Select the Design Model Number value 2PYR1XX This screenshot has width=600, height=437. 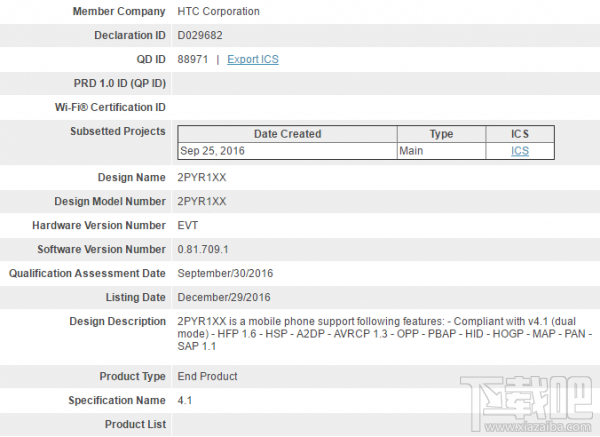click(x=202, y=201)
